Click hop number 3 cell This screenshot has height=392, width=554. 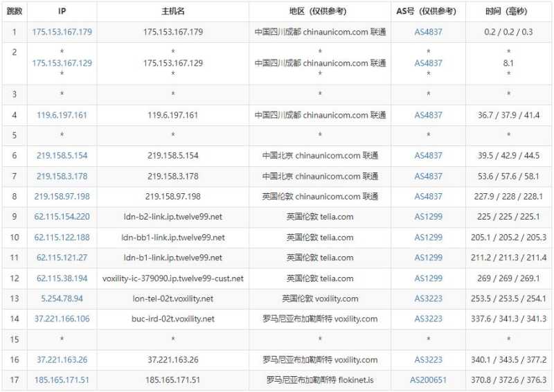pos(15,94)
